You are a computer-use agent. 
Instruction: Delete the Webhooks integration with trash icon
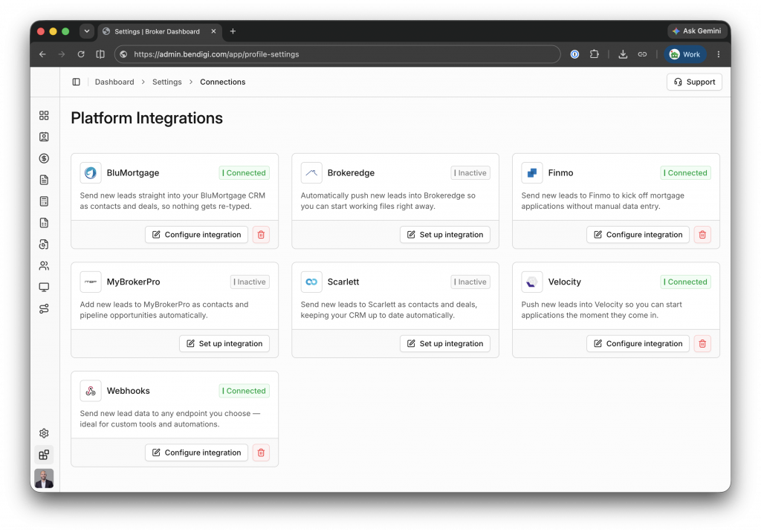pyautogui.click(x=261, y=452)
